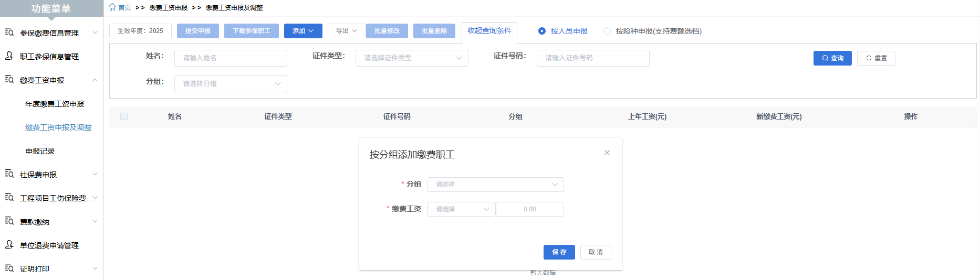Click the 参保缴费信息管理 sidebar icon

[9, 33]
